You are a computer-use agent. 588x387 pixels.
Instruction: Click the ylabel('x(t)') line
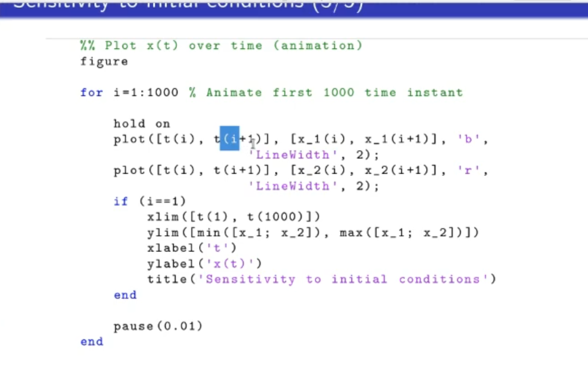(x=204, y=264)
